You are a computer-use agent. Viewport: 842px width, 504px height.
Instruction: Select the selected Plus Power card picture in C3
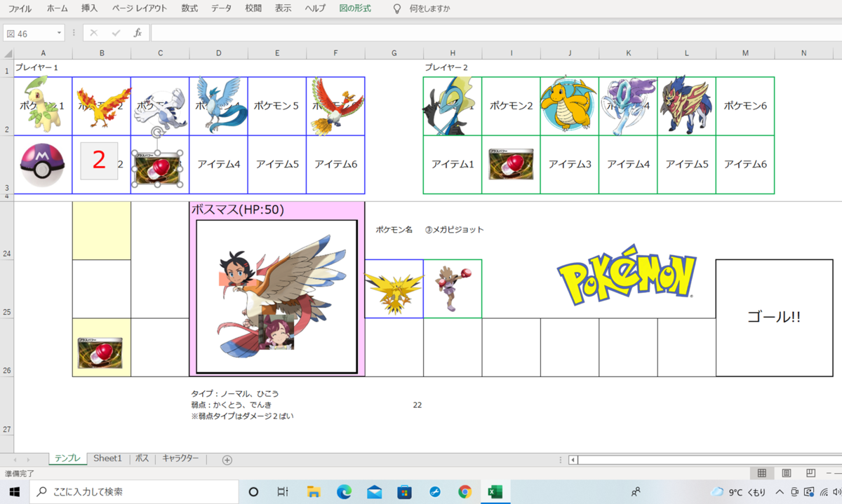157,169
